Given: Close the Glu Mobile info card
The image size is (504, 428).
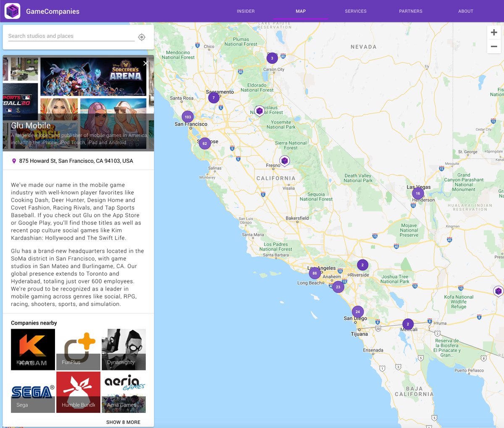Looking at the screenshot, I should (145, 63).
